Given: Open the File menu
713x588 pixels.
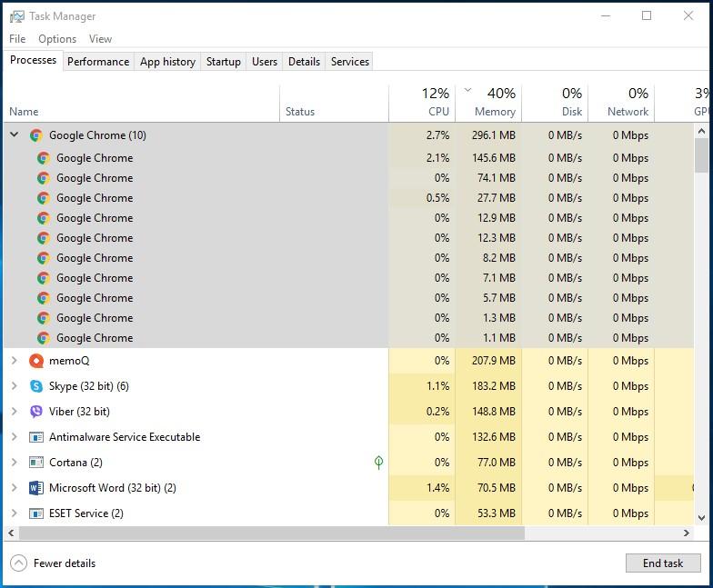Looking at the screenshot, I should coord(17,39).
